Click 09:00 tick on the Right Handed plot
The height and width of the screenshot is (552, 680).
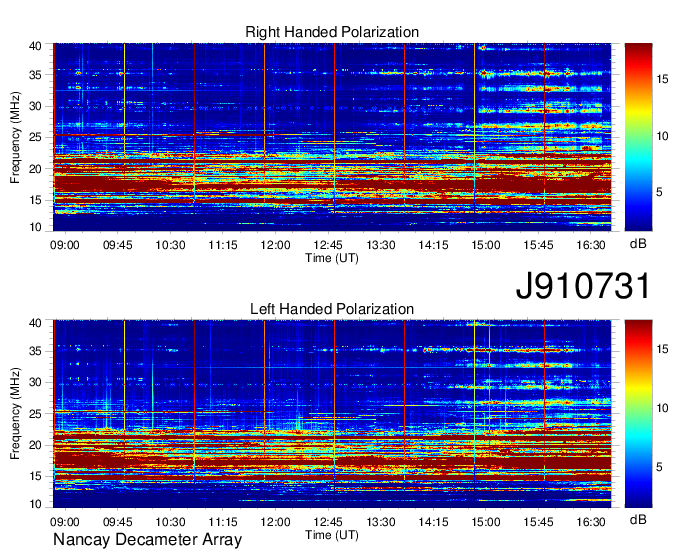pos(65,245)
